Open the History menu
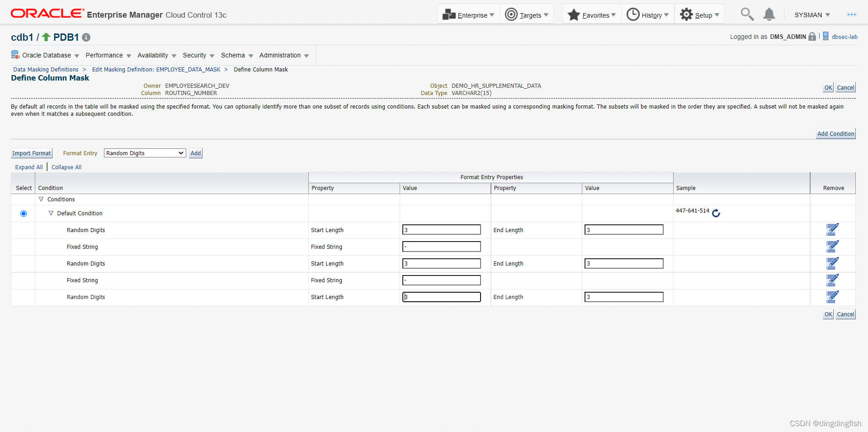 pyautogui.click(x=647, y=14)
